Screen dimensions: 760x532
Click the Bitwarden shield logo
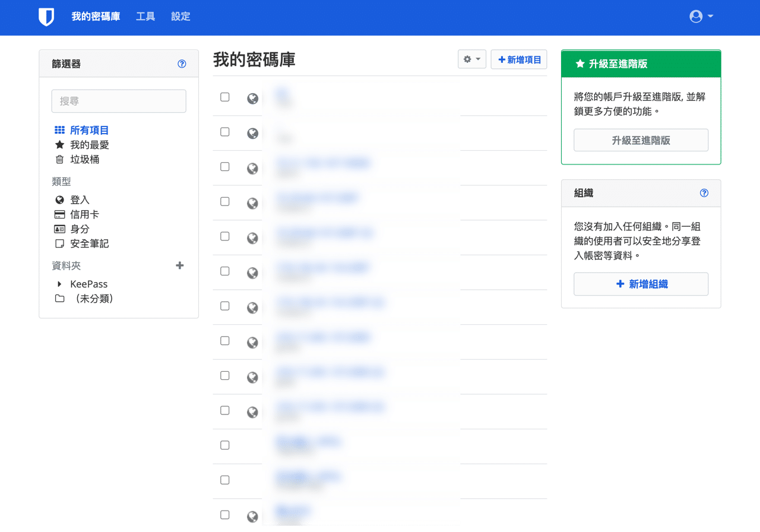tap(46, 17)
